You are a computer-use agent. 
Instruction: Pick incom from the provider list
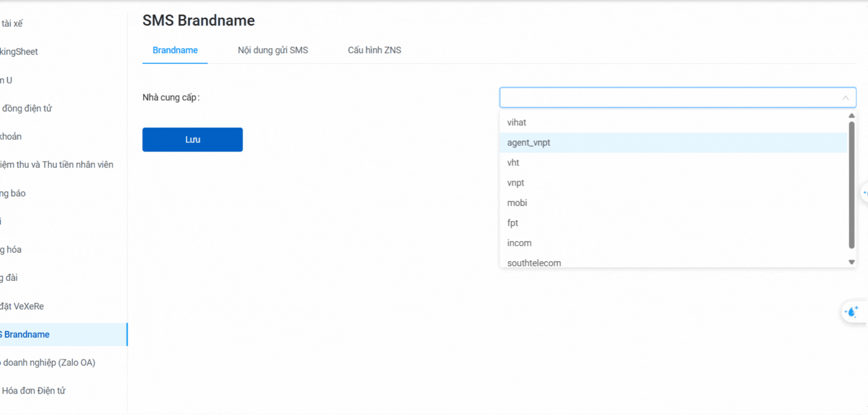point(519,243)
